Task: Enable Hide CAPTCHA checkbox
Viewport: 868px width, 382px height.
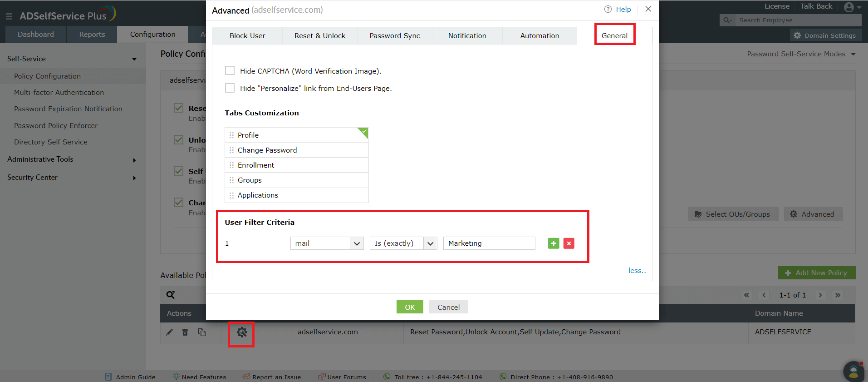Action: click(230, 70)
